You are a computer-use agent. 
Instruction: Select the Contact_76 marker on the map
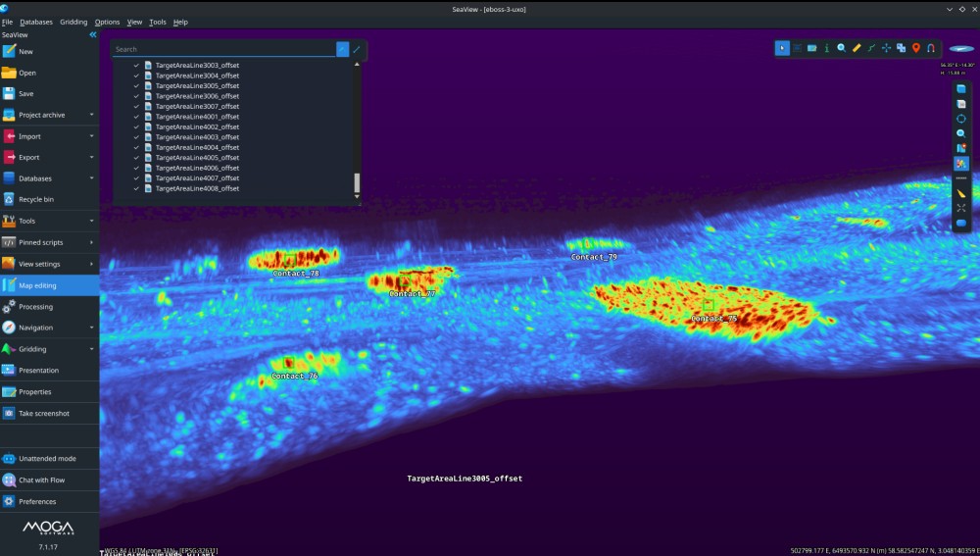(x=288, y=362)
